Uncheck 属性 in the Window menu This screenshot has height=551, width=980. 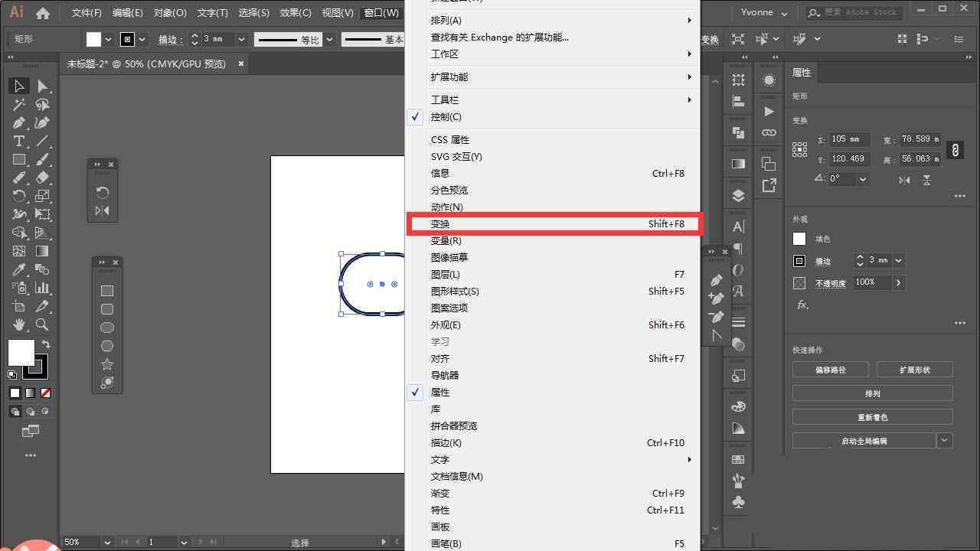(x=553, y=393)
